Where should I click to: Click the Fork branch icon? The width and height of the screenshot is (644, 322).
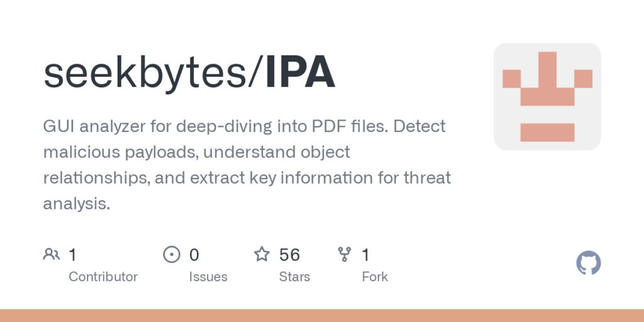(345, 254)
